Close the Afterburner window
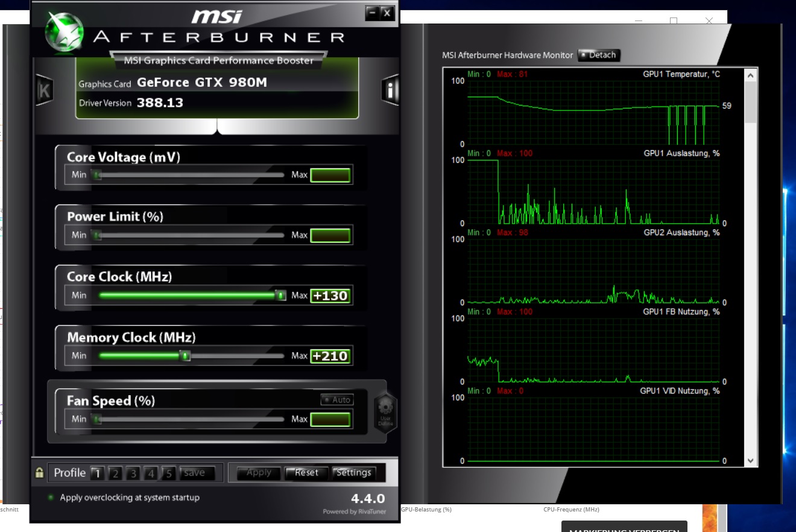The width and height of the screenshot is (796, 532). point(387,13)
